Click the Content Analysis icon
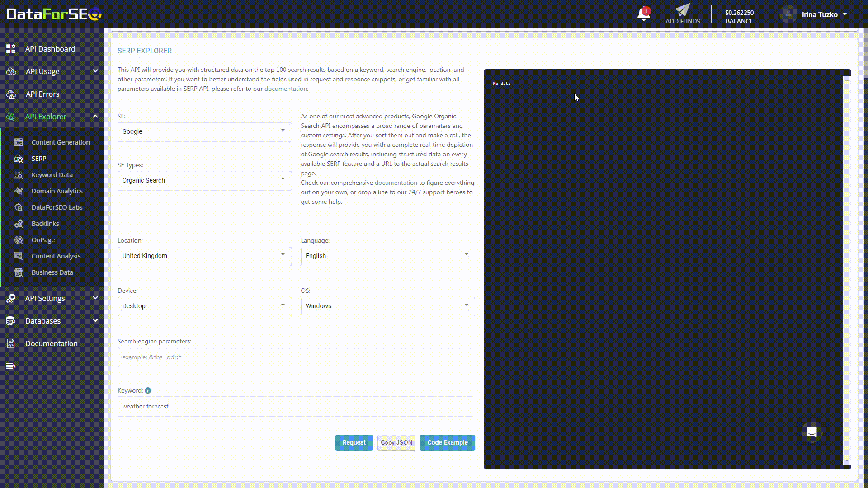 [x=19, y=256]
